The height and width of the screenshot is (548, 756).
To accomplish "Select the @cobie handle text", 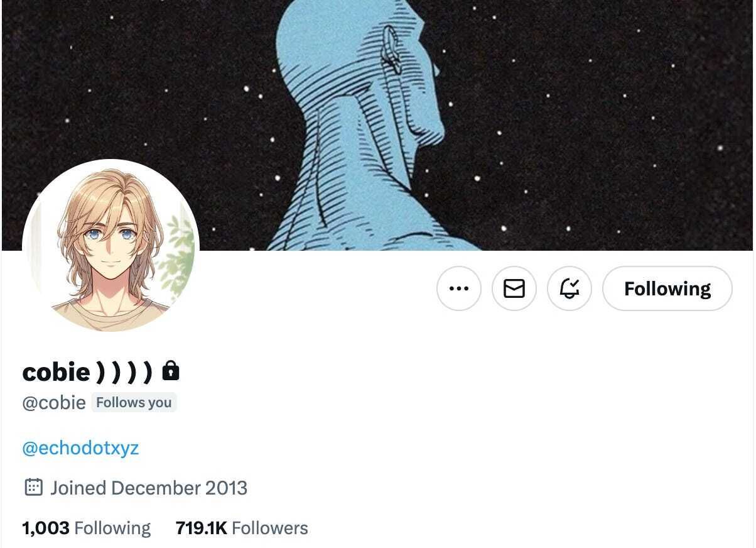I will [x=54, y=403].
